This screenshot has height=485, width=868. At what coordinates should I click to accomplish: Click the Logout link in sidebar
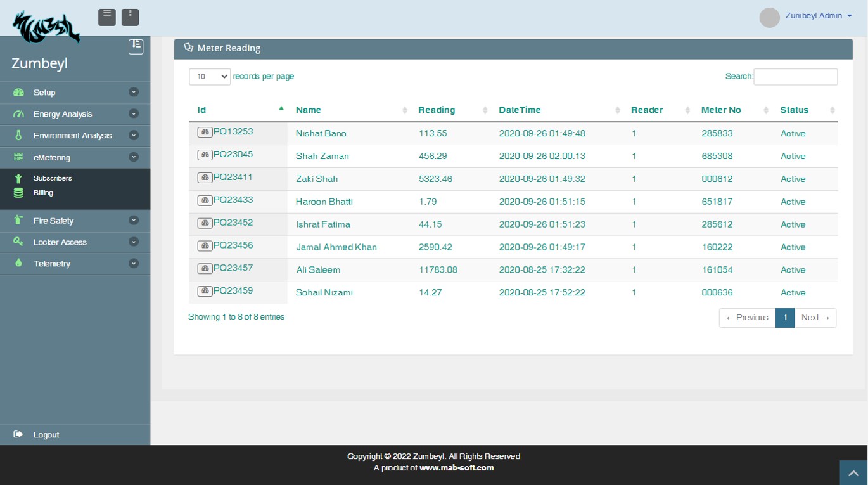[x=46, y=435]
